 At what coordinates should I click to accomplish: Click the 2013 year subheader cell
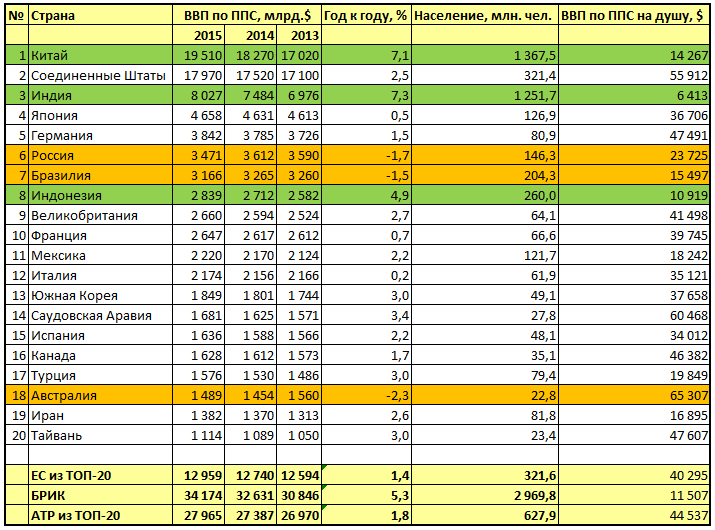tap(299, 35)
